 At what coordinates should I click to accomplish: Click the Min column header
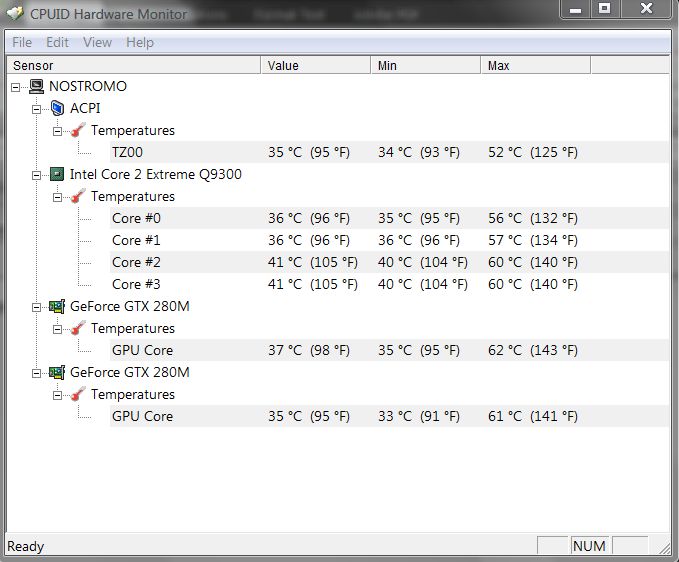pyautogui.click(x=426, y=65)
